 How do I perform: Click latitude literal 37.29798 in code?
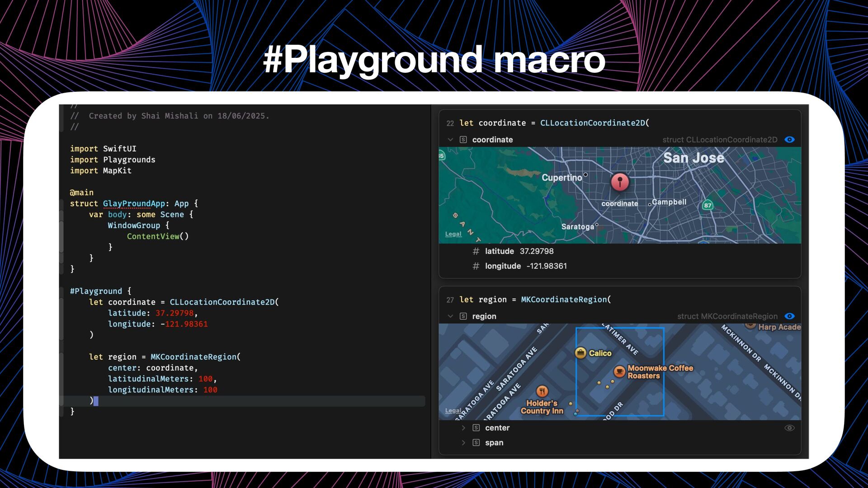[175, 313]
